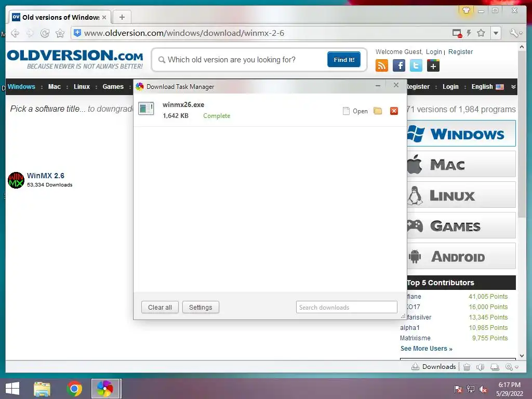Screen dimensions: 532x399
Task: Click the OLDVERSION.COM logo
Action: (x=75, y=59)
